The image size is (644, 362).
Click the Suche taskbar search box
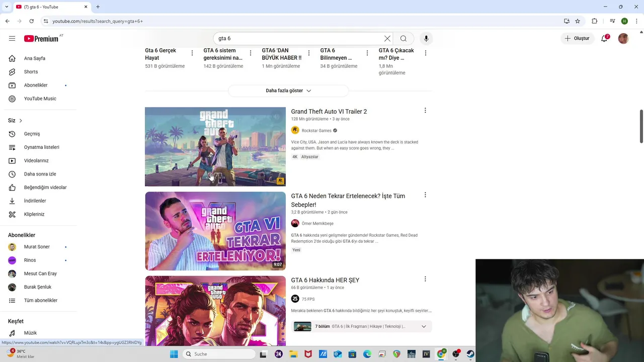[x=218, y=354]
